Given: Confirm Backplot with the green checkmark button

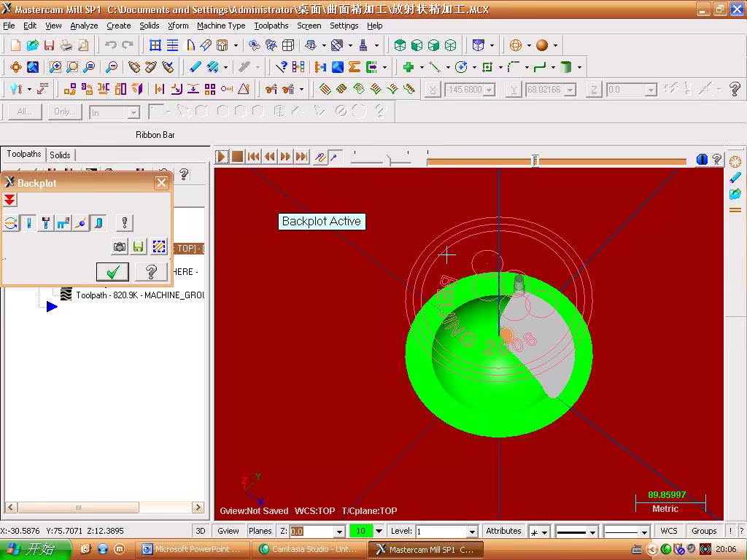Looking at the screenshot, I should pyautogui.click(x=112, y=272).
